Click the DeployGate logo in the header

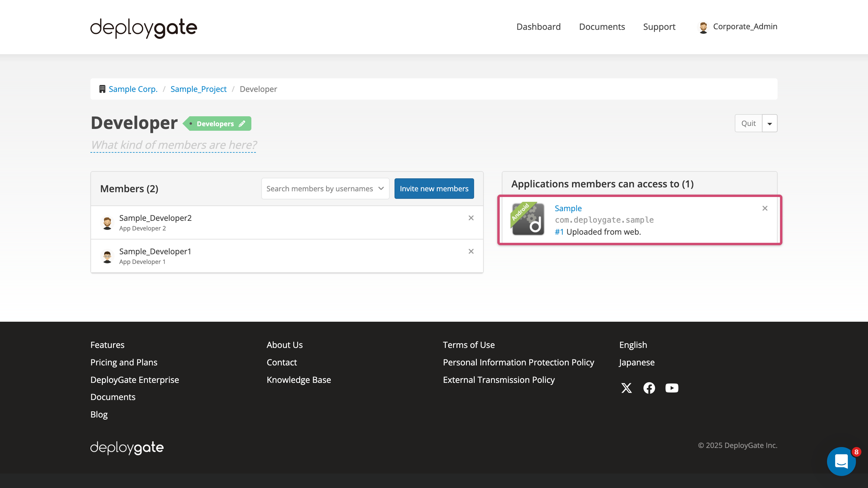pos(143,28)
